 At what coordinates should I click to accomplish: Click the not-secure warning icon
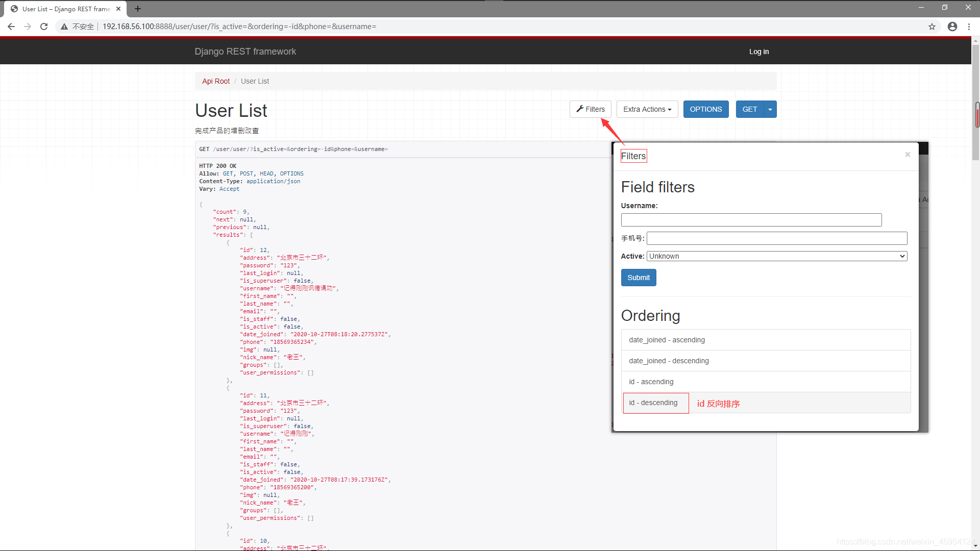pos(64,27)
